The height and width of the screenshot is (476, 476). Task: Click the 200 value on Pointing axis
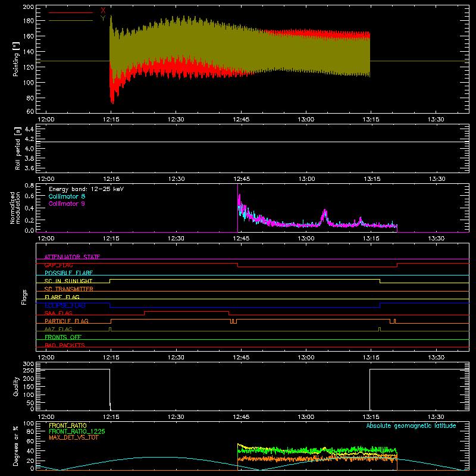29,7
